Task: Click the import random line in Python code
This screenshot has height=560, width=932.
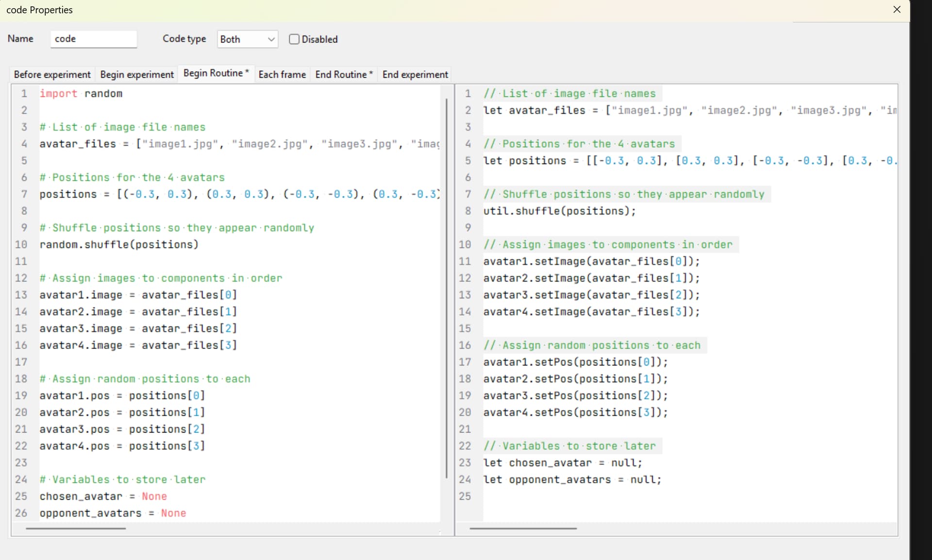Action: point(81,94)
